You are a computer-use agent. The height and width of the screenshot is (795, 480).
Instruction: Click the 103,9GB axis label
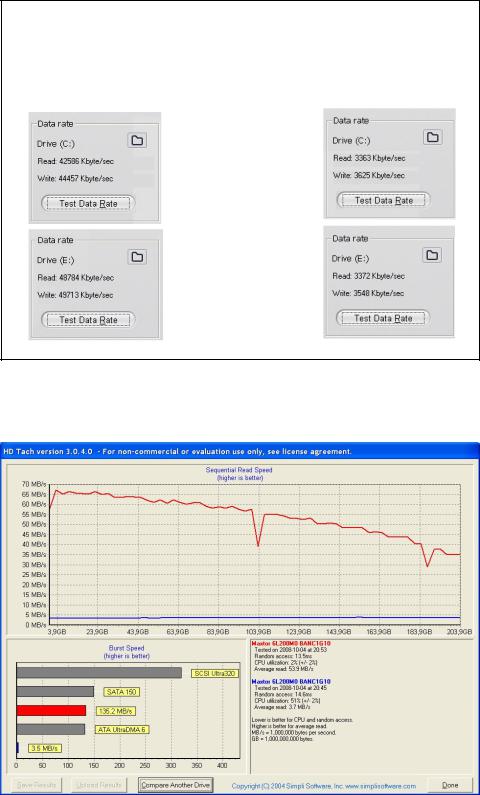click(259, 632)
